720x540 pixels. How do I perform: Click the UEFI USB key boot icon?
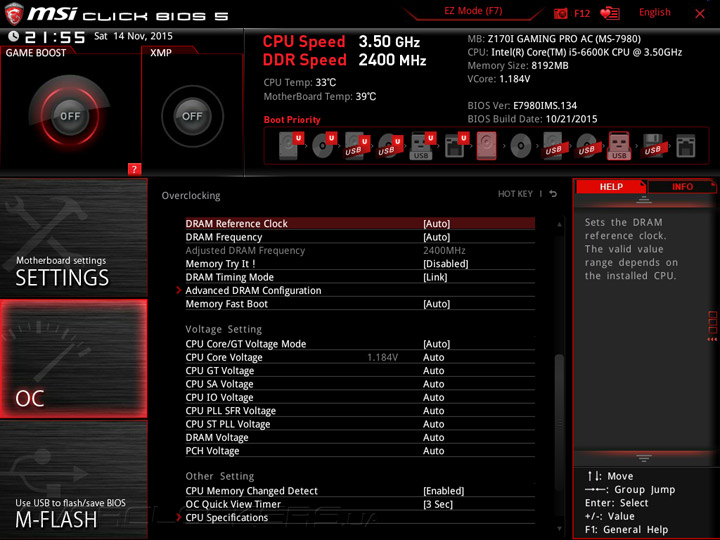(422, 146)
